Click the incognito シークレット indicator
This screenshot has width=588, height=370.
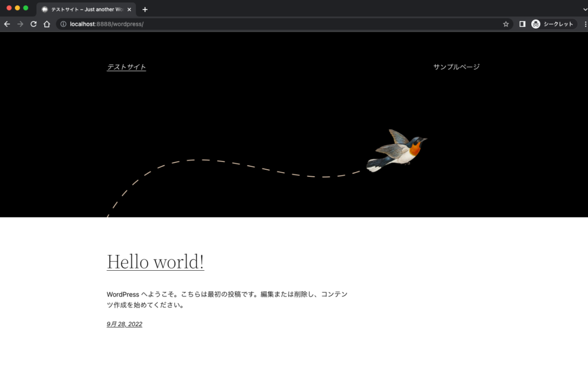(x=554, y=24)
